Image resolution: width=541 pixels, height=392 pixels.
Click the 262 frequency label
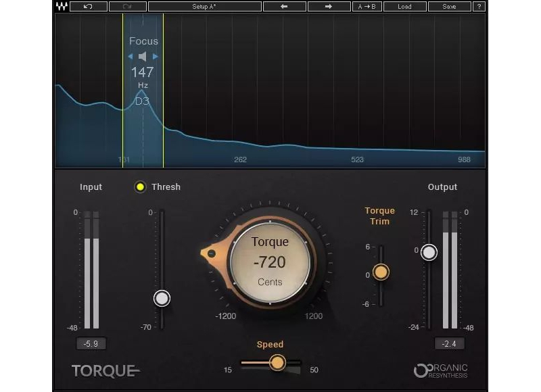[x=241, y=160]
